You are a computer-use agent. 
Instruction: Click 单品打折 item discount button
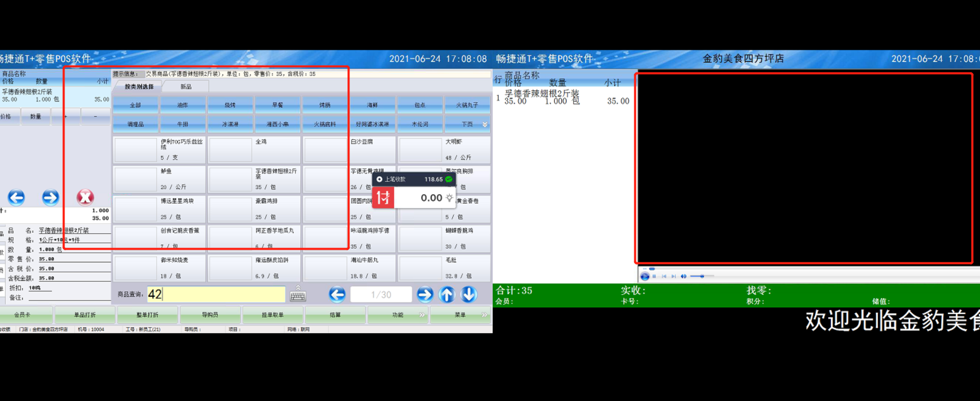coord(85,315)
